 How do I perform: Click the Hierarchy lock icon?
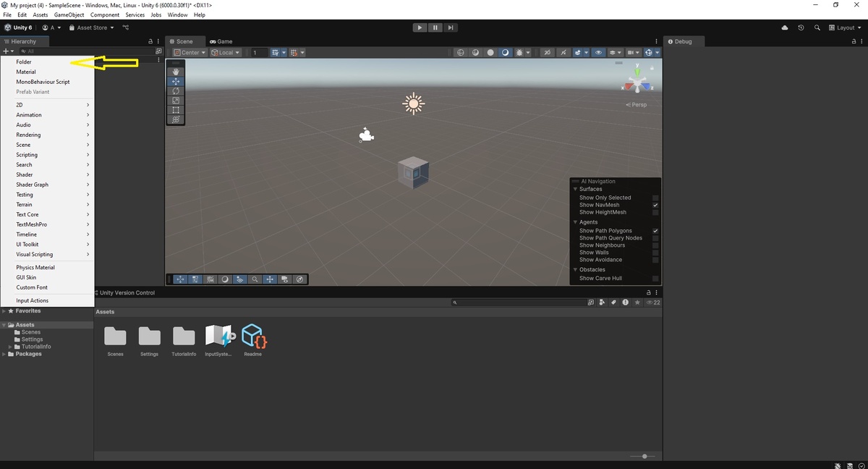tap(150, 41)
